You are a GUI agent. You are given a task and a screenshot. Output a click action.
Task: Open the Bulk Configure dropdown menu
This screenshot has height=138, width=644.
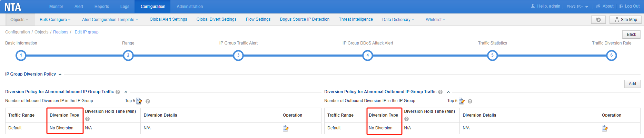55,20
